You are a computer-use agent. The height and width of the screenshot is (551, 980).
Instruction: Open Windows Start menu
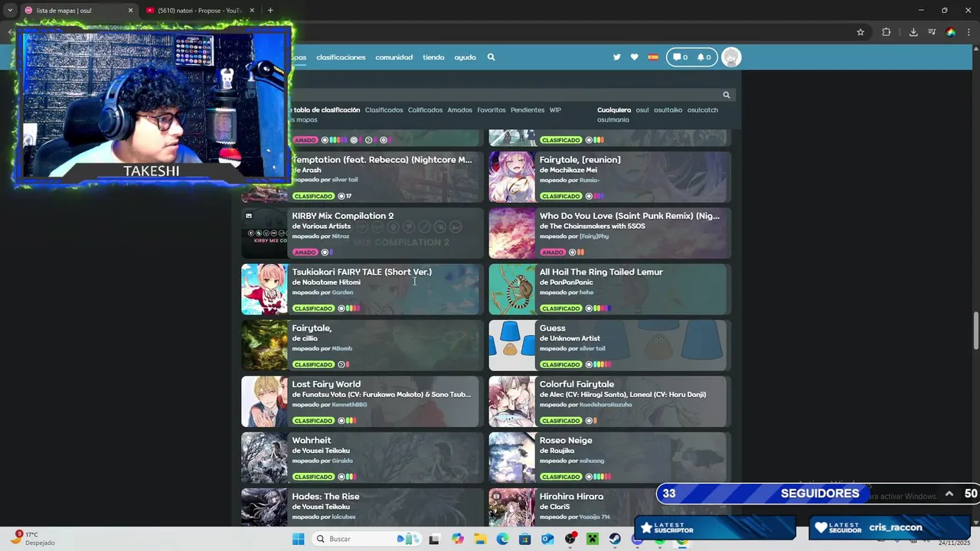pyautogui.click(x=298, y=539)
